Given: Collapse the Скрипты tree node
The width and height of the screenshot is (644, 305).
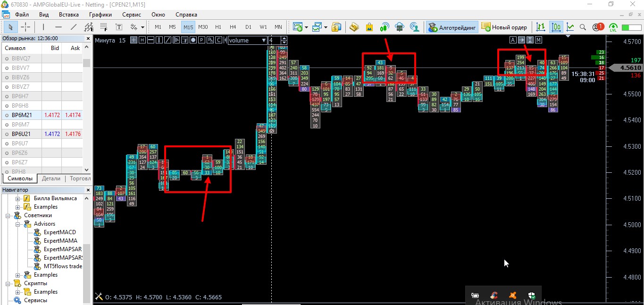Looking at the screenshot, I should pyautogui.click(x=8, y=283).
